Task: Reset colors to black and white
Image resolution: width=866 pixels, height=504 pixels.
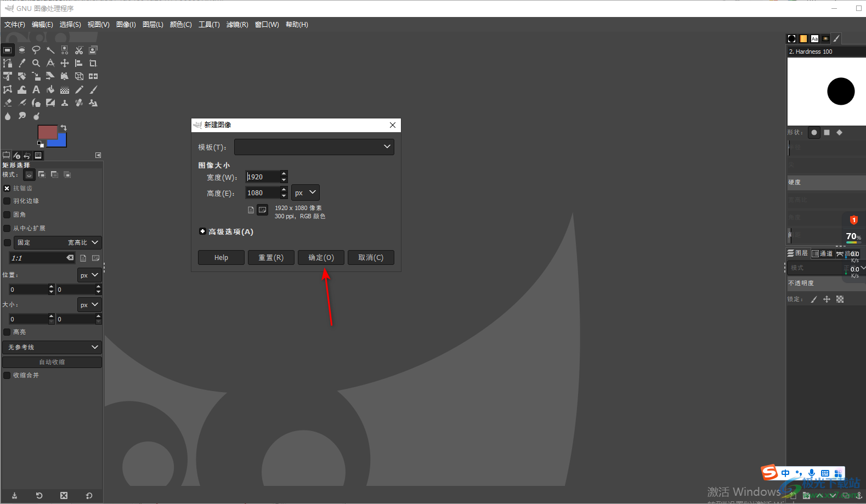Action: click(41, 144)
